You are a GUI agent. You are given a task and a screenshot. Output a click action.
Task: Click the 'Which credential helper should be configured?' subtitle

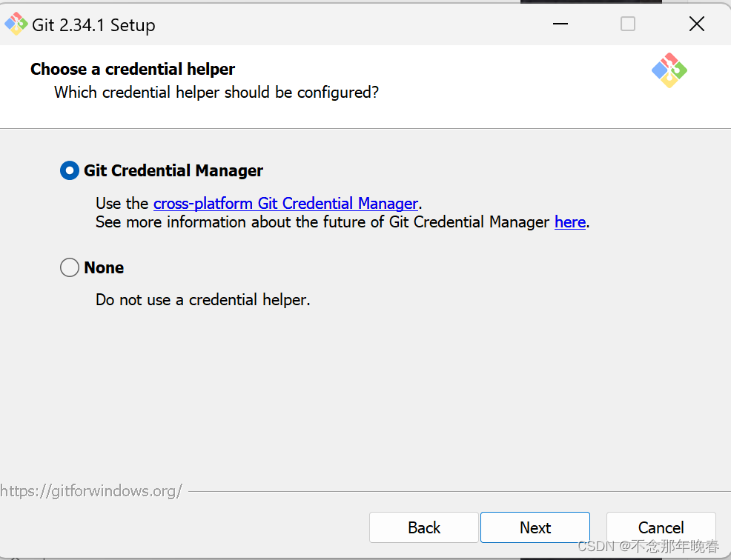[x=216, y=93]
